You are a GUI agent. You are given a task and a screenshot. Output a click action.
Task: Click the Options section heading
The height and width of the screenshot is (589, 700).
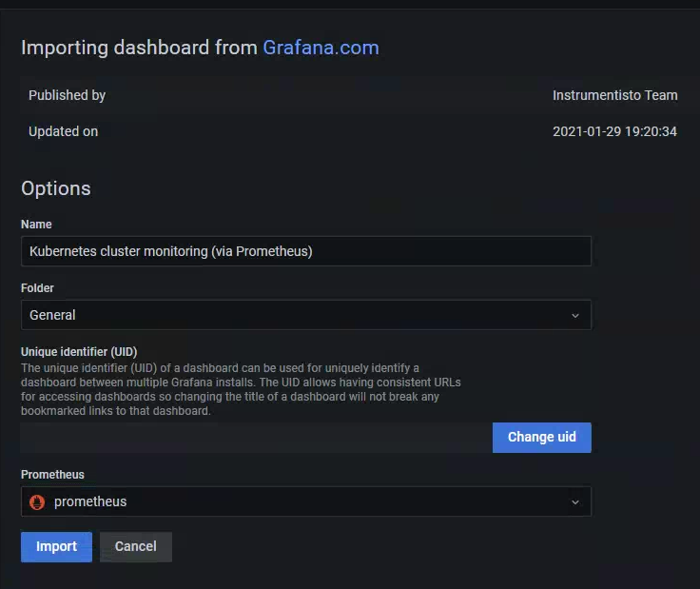coord(56,188)
